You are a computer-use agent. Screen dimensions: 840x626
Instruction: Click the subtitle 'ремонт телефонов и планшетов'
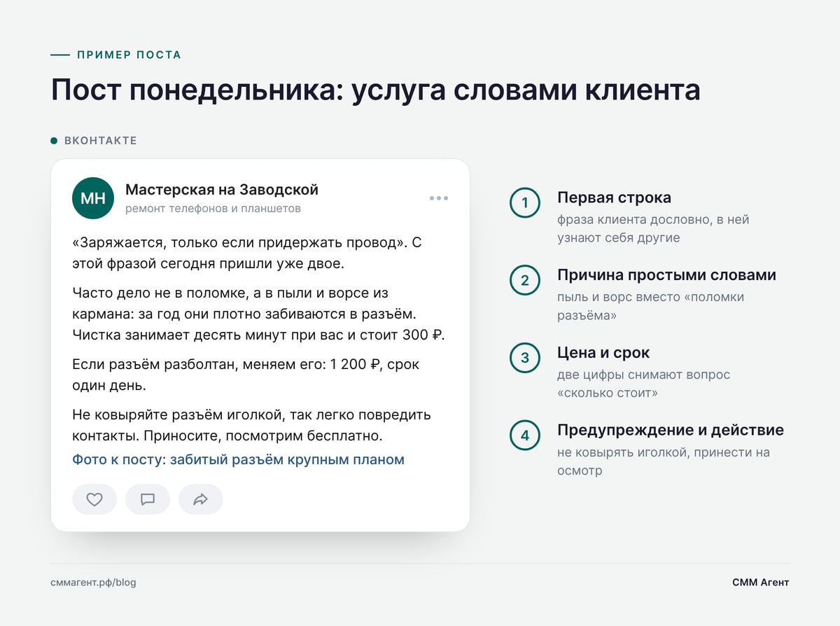point(213,209)
